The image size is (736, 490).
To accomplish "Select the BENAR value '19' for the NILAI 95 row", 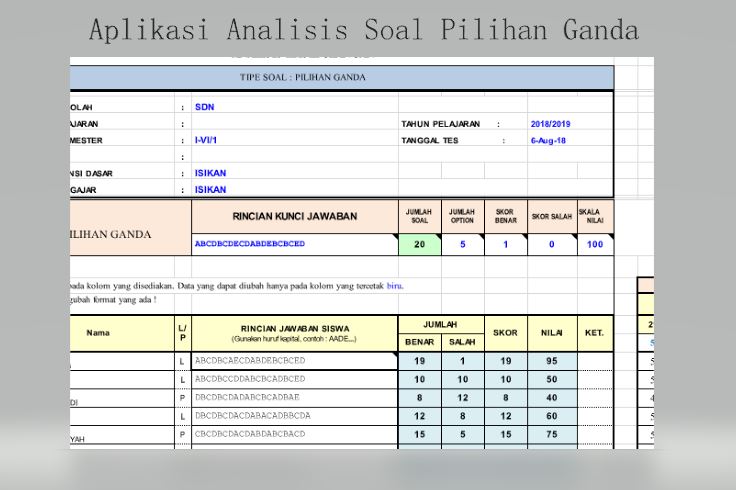I will [420, 361].
